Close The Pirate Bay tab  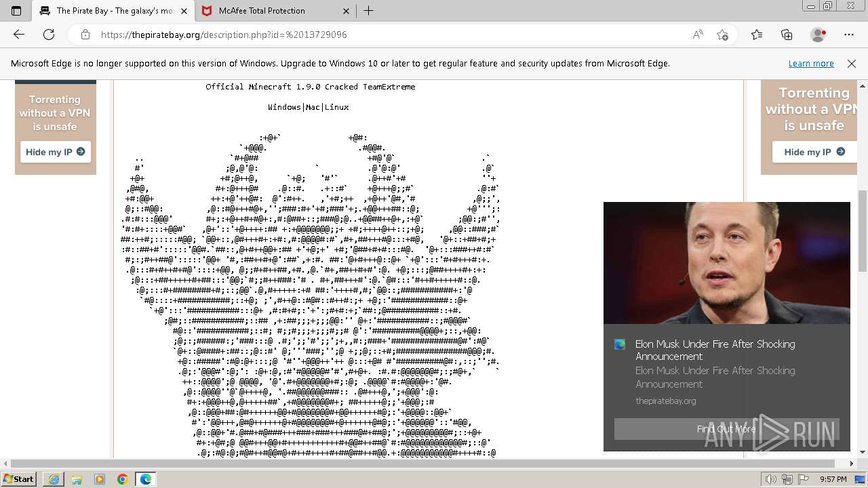click(x=184, y=11)
